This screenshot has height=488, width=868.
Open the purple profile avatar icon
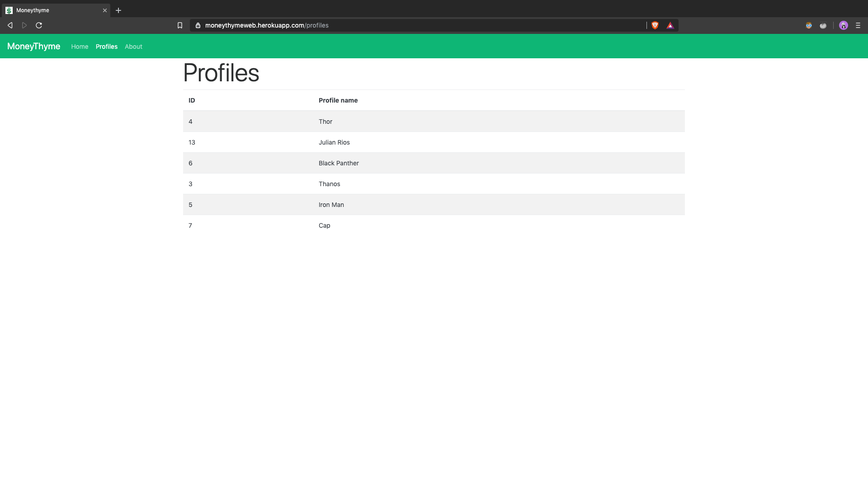click(x=844, y=25)
